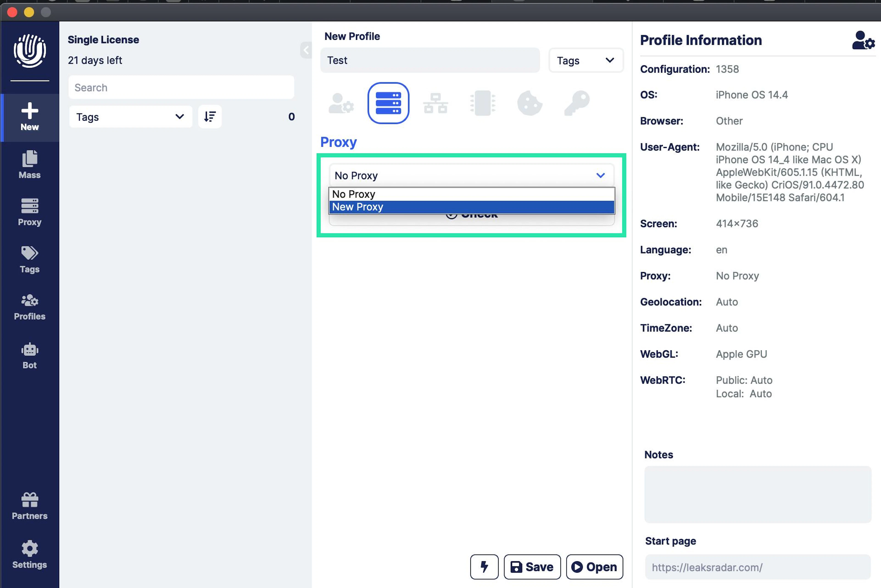Switch to the key passwords tab icon

(x=577, y=103)
